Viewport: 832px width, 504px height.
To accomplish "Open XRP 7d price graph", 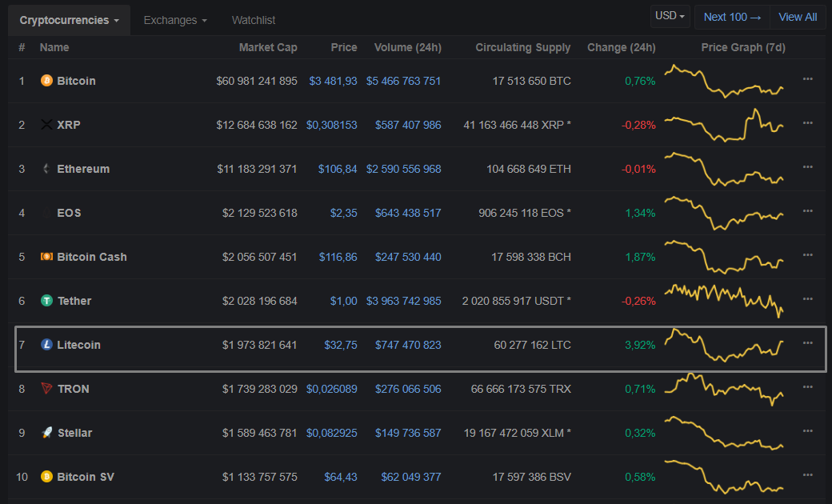I will (x=724, y=125).
